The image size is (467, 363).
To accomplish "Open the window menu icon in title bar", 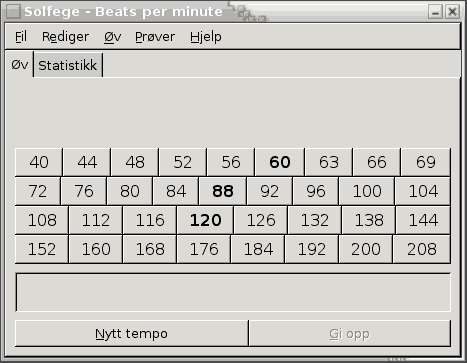I will coord(13,12).
